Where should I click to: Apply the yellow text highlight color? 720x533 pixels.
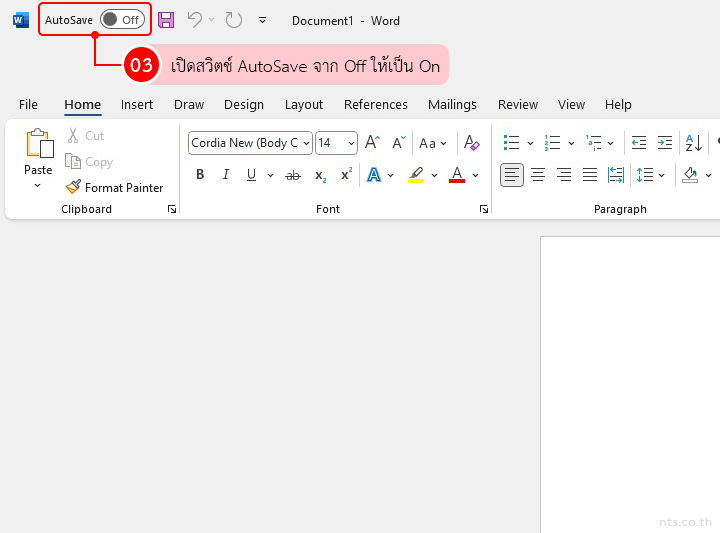pyautogui.click(x=416, y=175)
